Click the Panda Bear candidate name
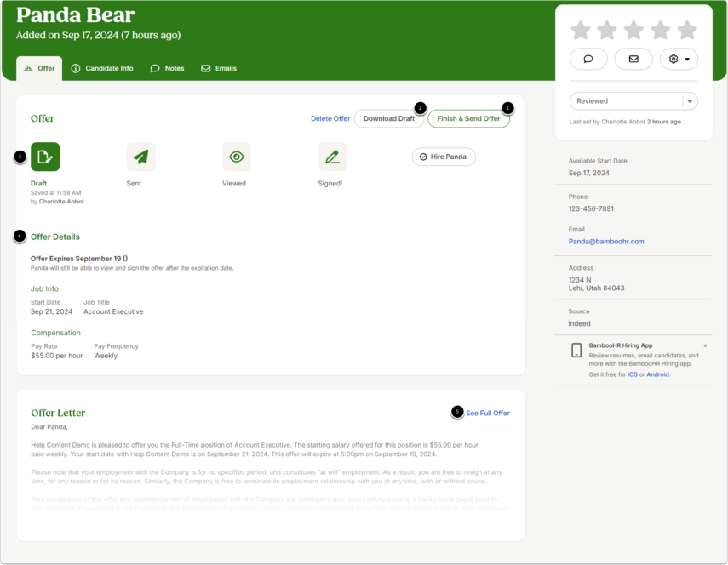This screenshot has height=565, width=728. point(75,14)
